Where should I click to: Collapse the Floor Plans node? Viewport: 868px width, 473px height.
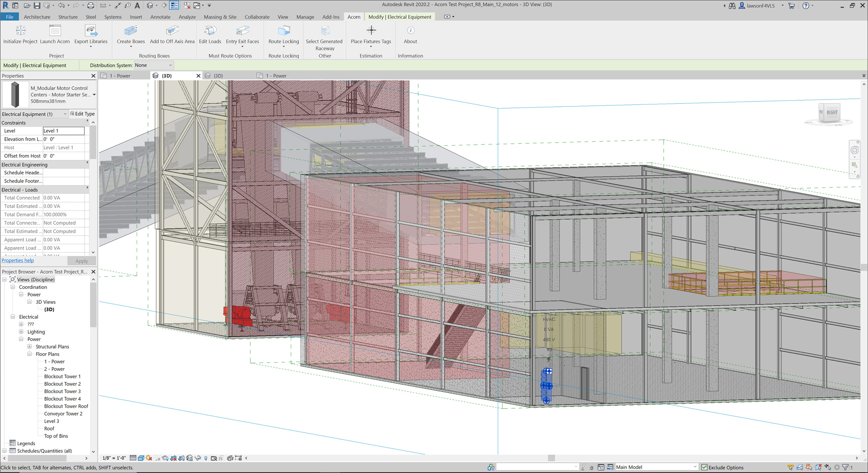click(x=29, y=354)
